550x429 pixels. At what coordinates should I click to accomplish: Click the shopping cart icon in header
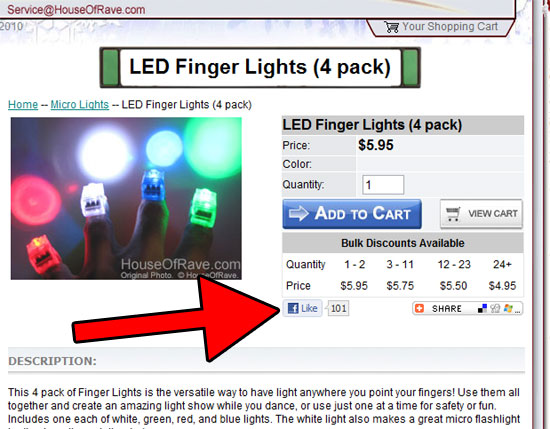pos(391,27)
